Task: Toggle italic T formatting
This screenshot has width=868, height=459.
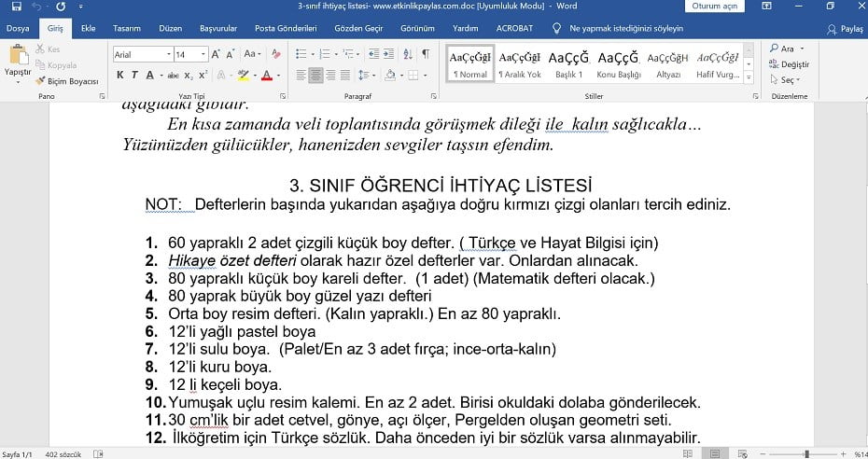Action: [134, 75]
